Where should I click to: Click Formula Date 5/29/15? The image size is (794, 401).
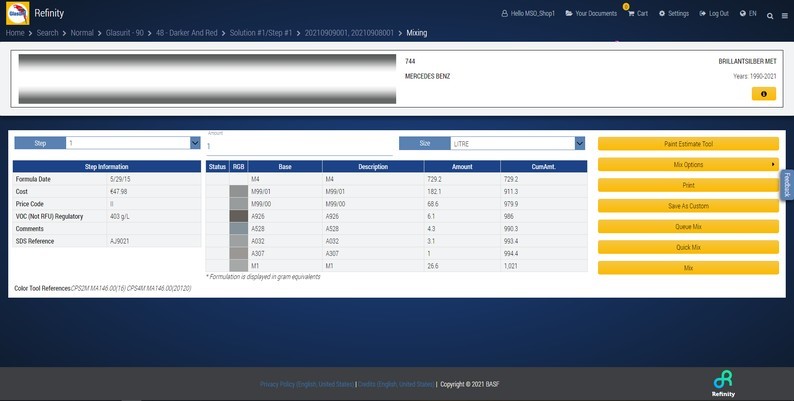[x=119, y=179]
